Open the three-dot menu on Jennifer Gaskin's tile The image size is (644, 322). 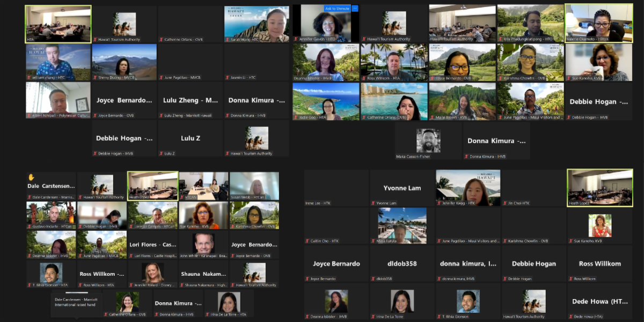tap(354, 9)
